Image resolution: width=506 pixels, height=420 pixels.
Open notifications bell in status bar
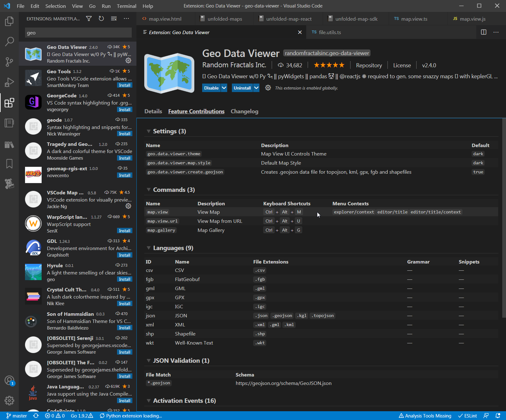(498, 416)
